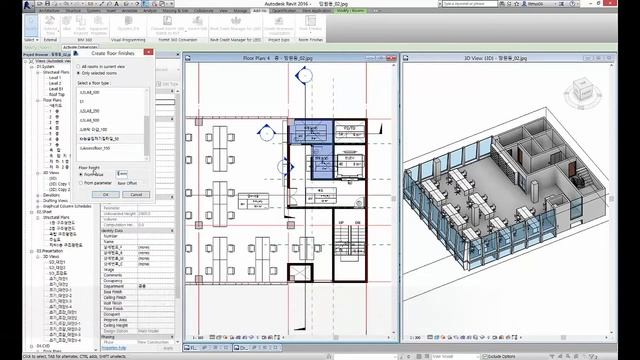Click the Type a keyword search field
This screenshot has width=640, height=360.
pyautogui.click(x=470, y=4)
